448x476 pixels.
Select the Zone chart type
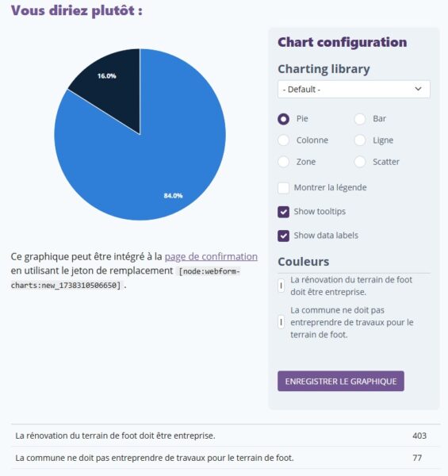click(x=284, y=162)
